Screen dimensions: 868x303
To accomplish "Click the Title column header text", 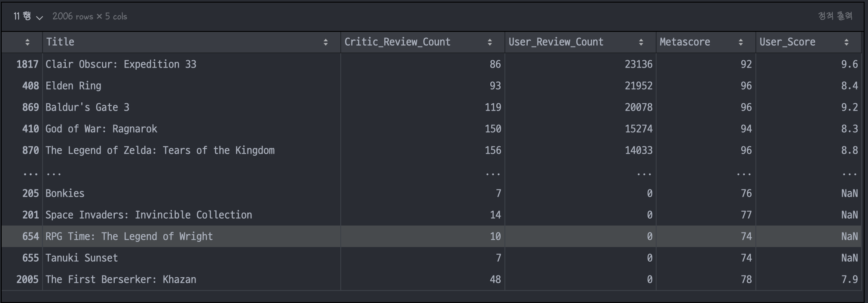I will 60,42.
